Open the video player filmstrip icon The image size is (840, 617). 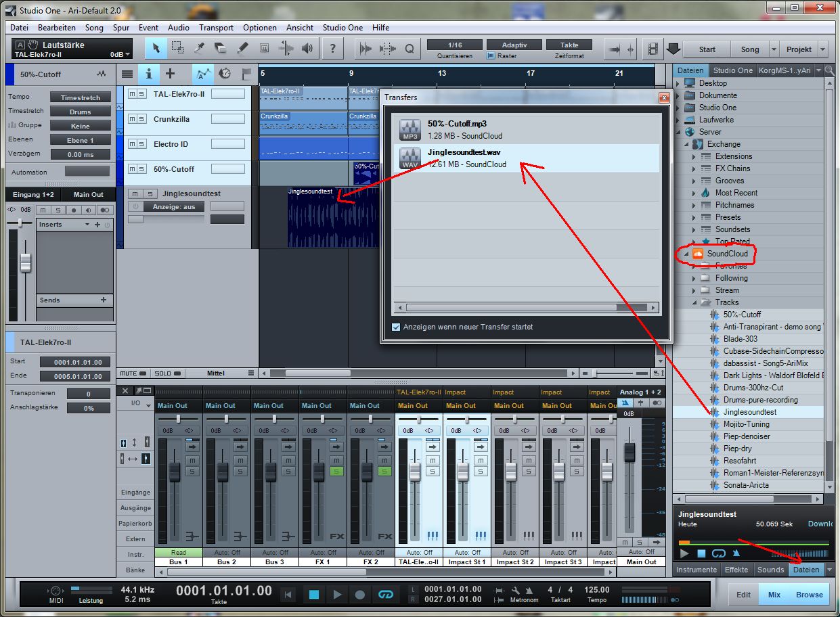[x=653, y=49]
